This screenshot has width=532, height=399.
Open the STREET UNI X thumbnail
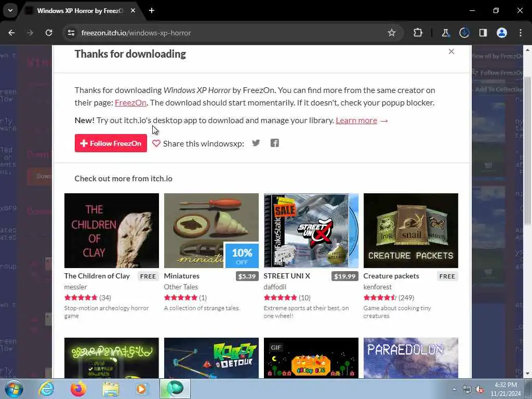pyautogui.click(x=311, y=230)
